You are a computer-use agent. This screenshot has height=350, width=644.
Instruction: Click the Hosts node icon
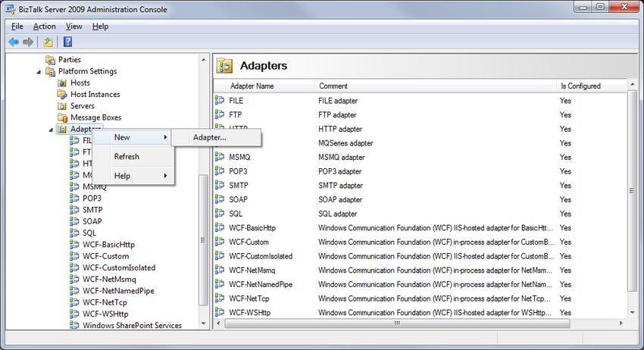(x=62, y=83)
